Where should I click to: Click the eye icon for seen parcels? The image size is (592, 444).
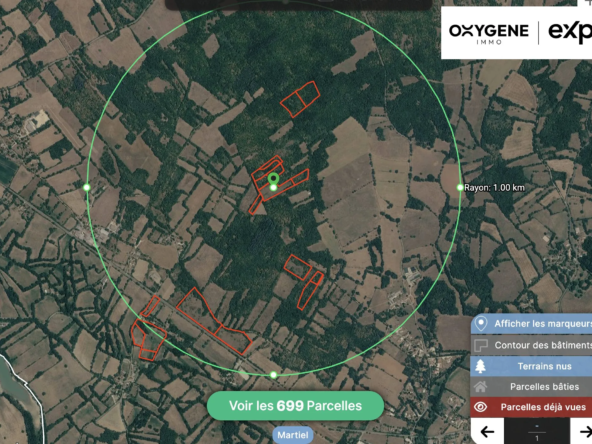tap(481, 407)
